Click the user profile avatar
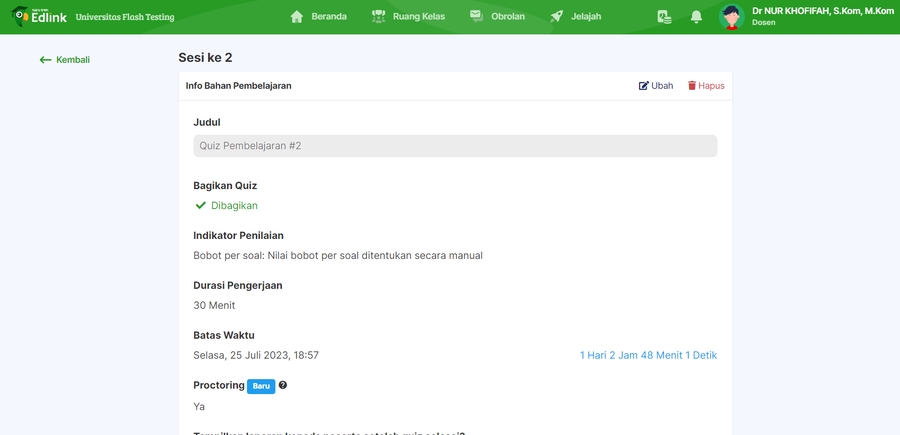 click(x=732, y=17)
